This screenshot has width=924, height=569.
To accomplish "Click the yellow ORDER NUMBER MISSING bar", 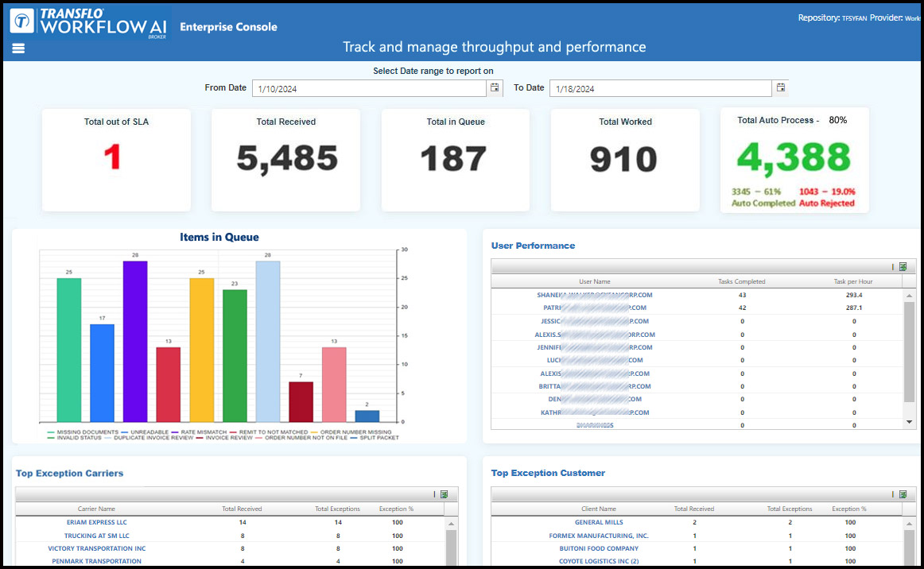I will pyautogui.click(x=201, y=350).
